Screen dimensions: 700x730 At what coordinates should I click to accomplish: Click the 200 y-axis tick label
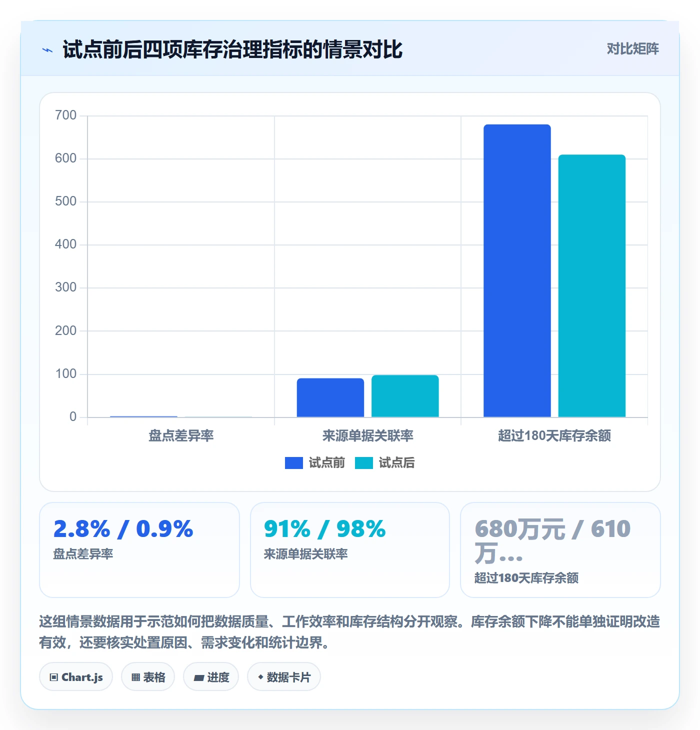(66, 331)
